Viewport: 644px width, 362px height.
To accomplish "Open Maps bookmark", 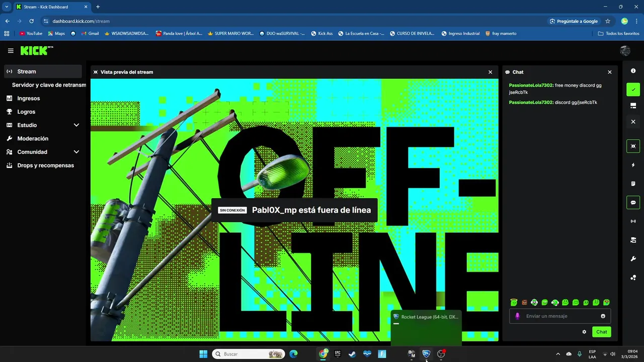I will point(56,34).
